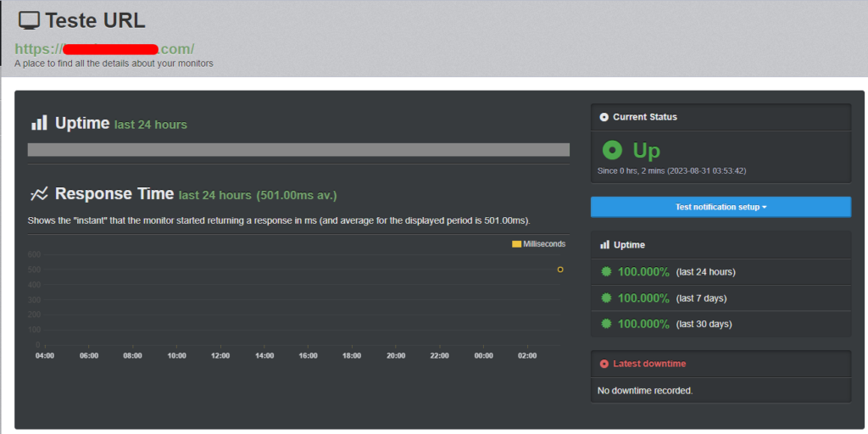Click the No downtime recorded message

(x=645, y=391)
